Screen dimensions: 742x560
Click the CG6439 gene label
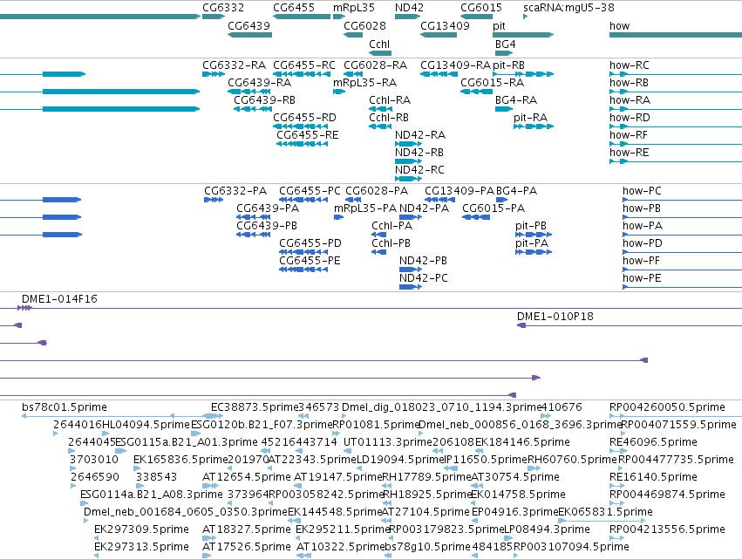[x=248, y=26]
